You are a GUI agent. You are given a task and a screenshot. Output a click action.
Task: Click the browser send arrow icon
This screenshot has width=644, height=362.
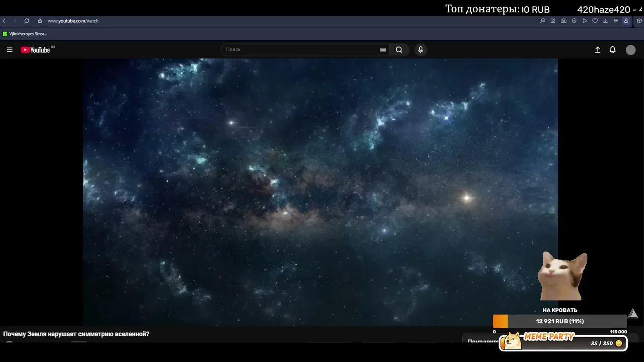tap(585, 21)
